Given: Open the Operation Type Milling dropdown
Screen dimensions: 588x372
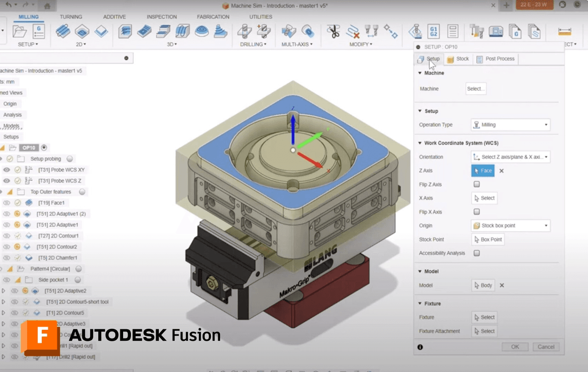Looking at the screenshot, I should pos(510,124).
